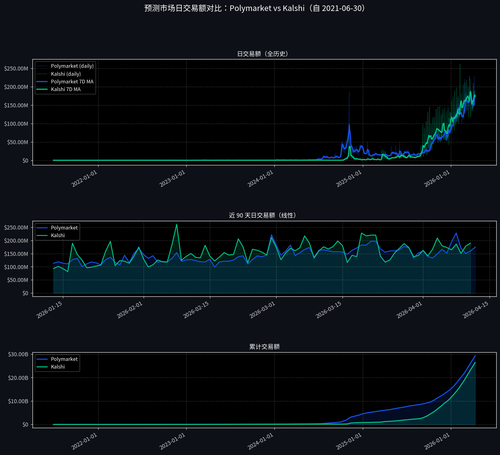Click the $30.00B y-axis label of the cumulative chart
This screenshot has height=455, width=500.
18,354
